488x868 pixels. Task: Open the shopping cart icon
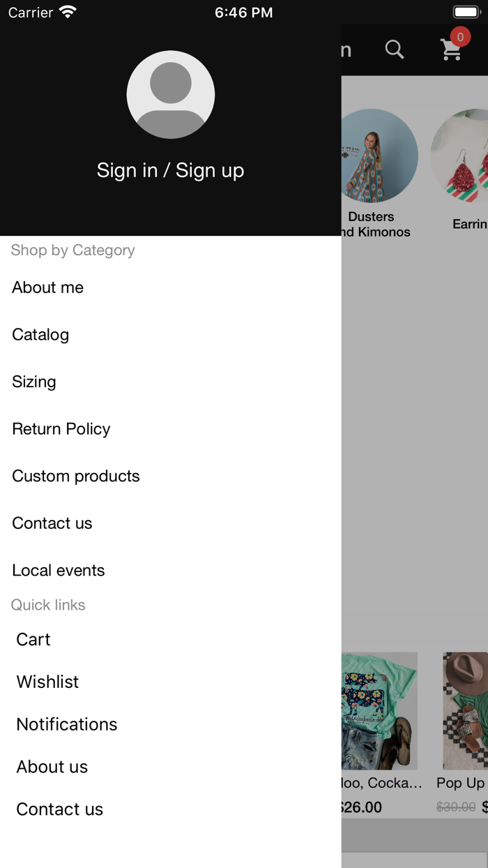451,50
